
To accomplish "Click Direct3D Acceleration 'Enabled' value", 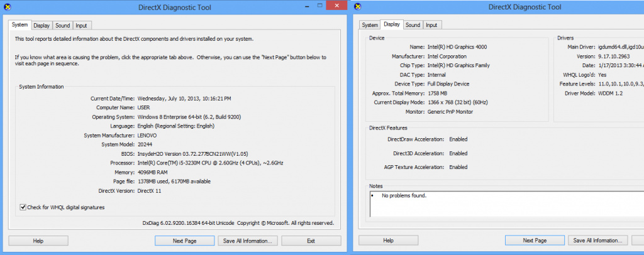I will coord(458,153).
